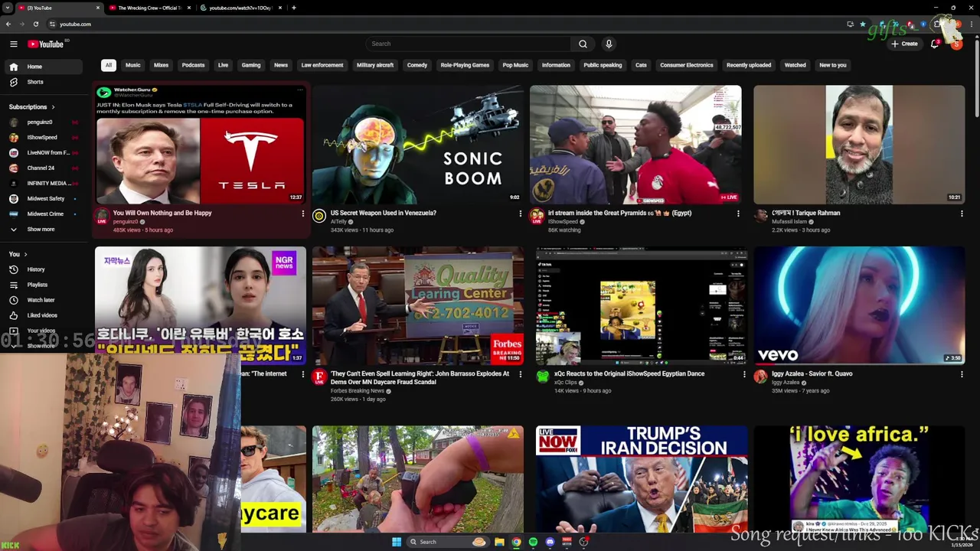Filter by 'Military aircraft' chip

(375, 65)
